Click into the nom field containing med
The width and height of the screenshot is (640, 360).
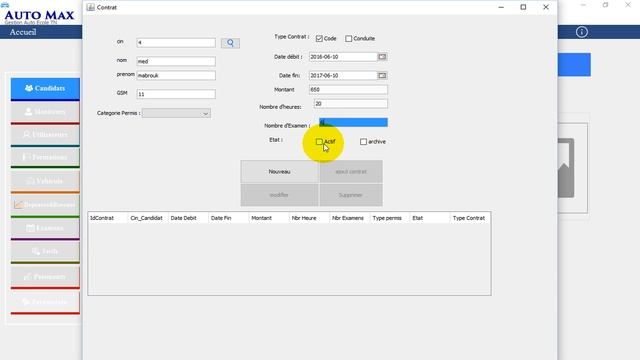pyautogui.click(x=176, y=61)
